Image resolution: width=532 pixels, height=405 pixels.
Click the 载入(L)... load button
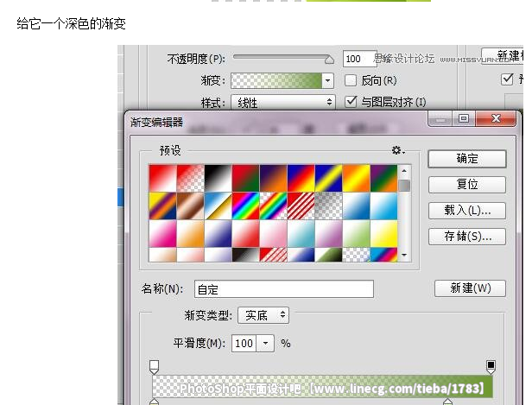[467, 211]
